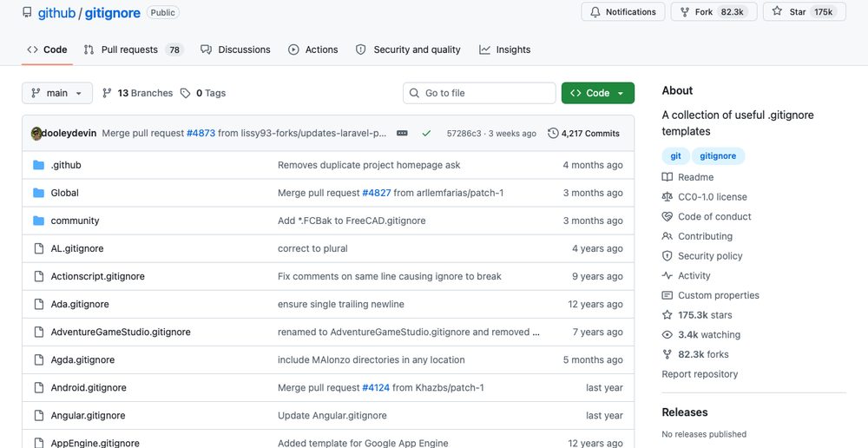Click the Star icon in header

coord(777,11)
